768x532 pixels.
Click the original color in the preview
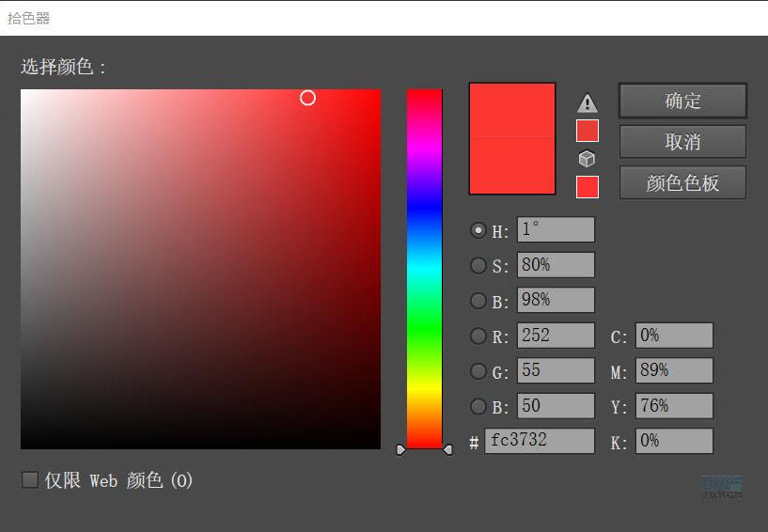click(x=512, y=166)
